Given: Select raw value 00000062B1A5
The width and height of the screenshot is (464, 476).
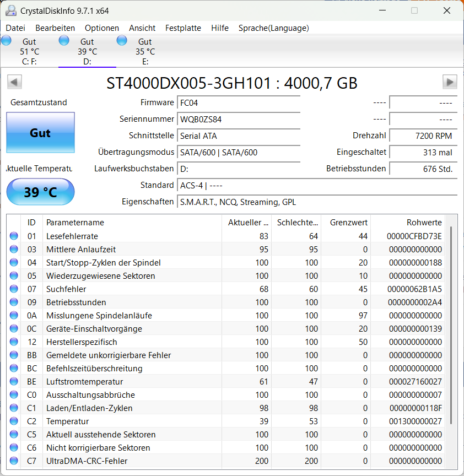Looking at the screenshot, I should pos(414,289).
